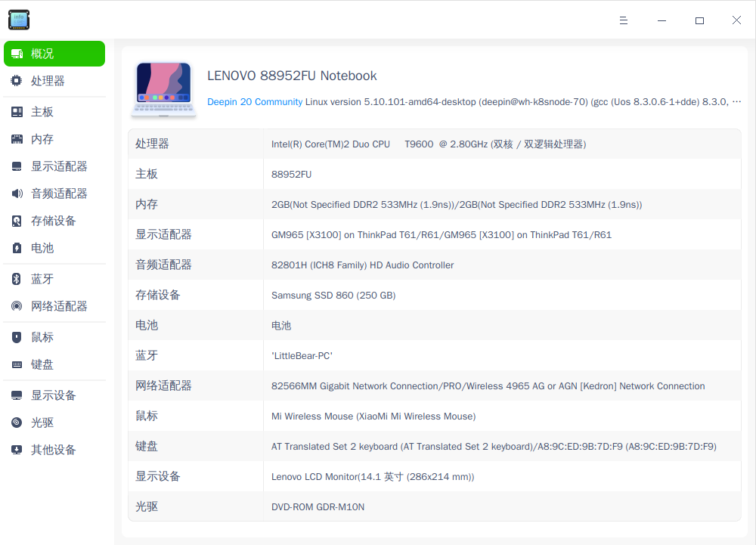The image size is (756, 545).
Task: Click the 内存 memory icon in sidebar
Action: pos(17,139)
